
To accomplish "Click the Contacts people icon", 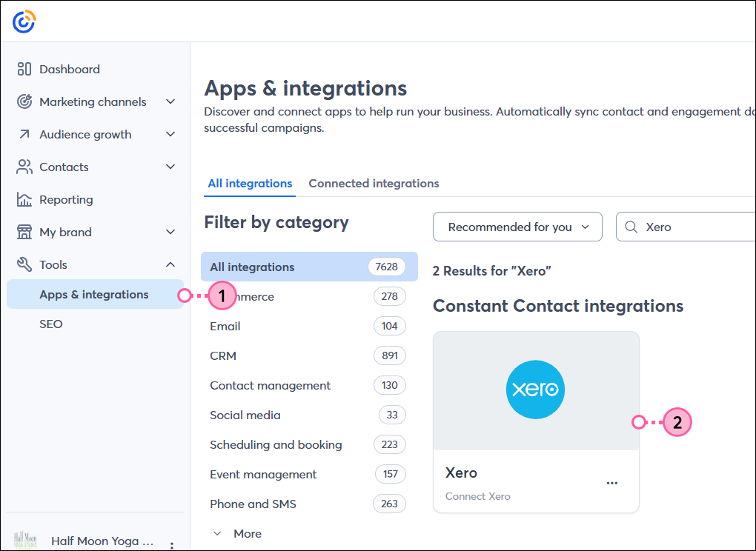I will 24,167.
